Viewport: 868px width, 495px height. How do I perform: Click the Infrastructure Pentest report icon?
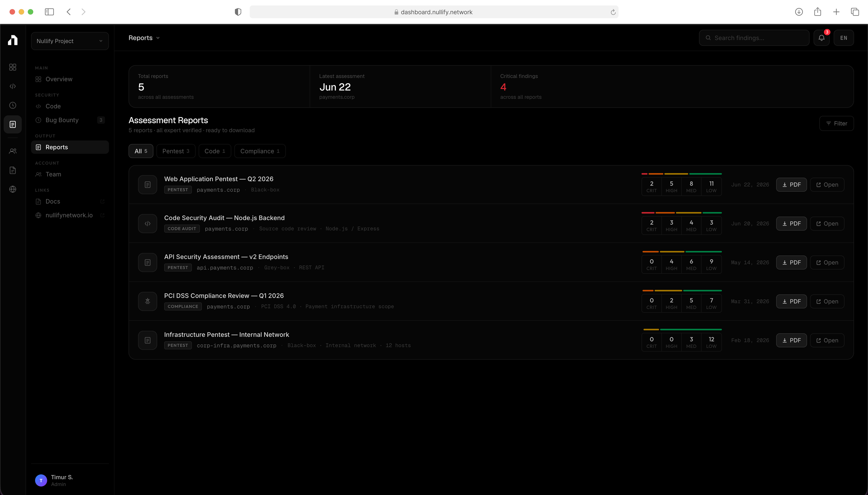pos(148,340)
